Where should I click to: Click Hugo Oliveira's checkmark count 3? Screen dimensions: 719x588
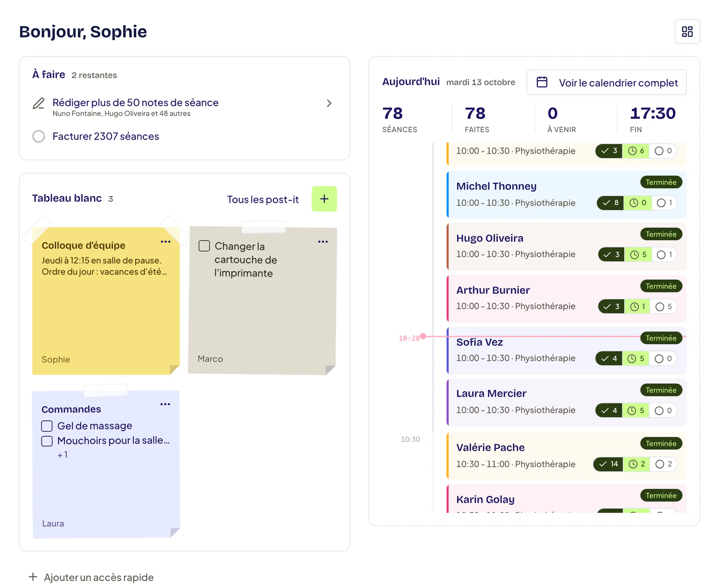(x=611, y=255)
